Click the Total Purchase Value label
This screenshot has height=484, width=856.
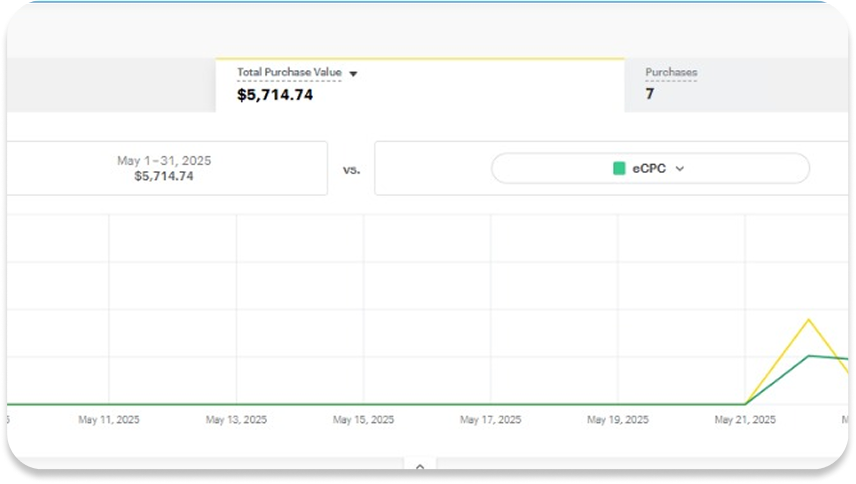tap(289, 73)
